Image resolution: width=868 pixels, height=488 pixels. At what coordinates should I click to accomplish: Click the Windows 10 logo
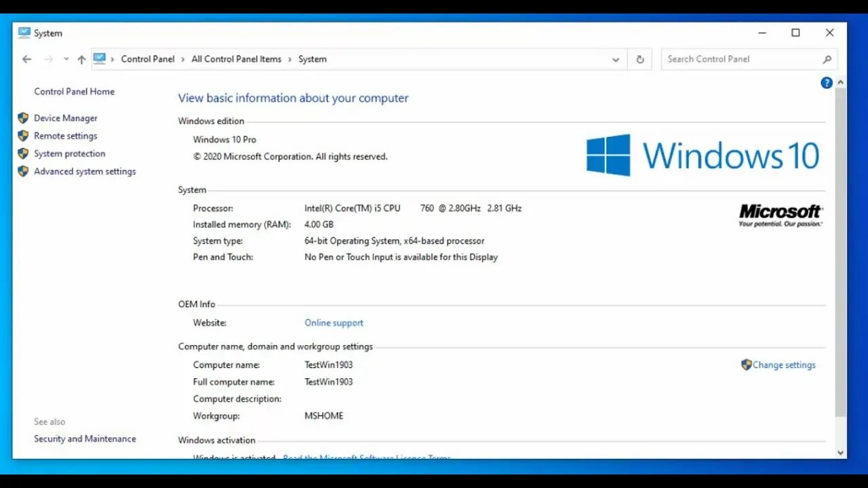tap(703, 155)
